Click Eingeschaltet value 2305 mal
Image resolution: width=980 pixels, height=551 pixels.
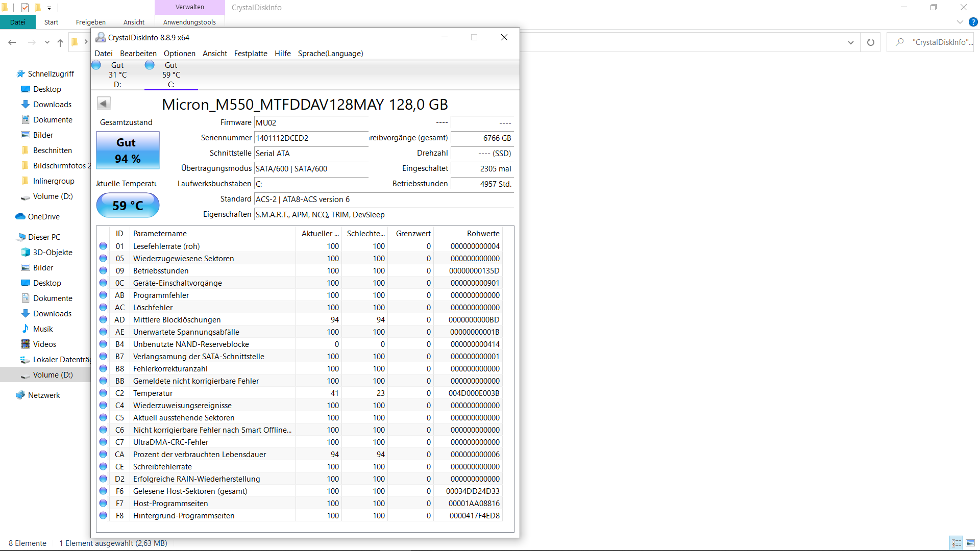482,168
